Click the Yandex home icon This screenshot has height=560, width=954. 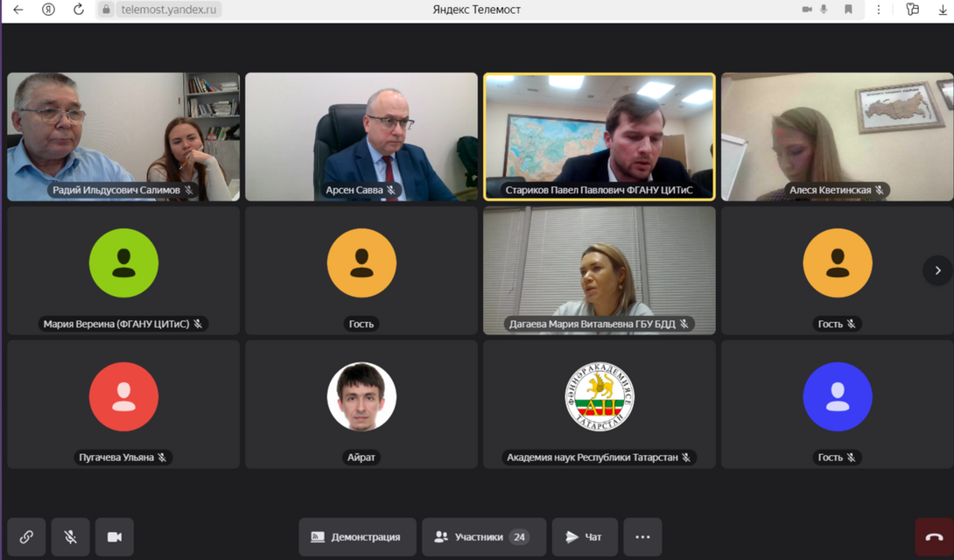pos(49,10)
